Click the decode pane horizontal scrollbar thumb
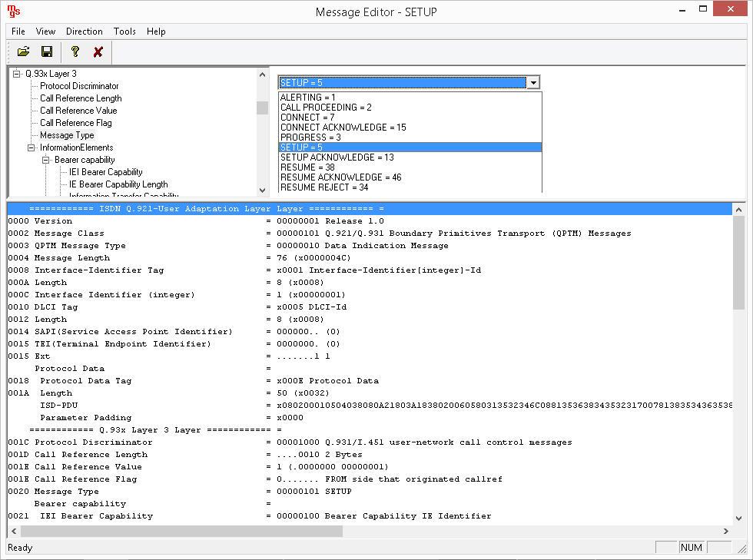Screen dimensions: 753x560 (181, 531)
